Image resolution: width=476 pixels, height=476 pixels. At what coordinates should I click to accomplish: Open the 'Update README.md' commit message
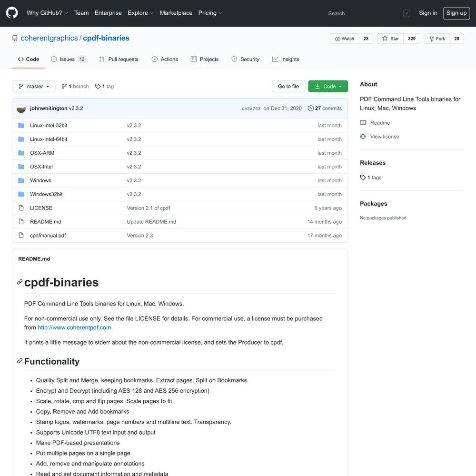coord(151,222)
